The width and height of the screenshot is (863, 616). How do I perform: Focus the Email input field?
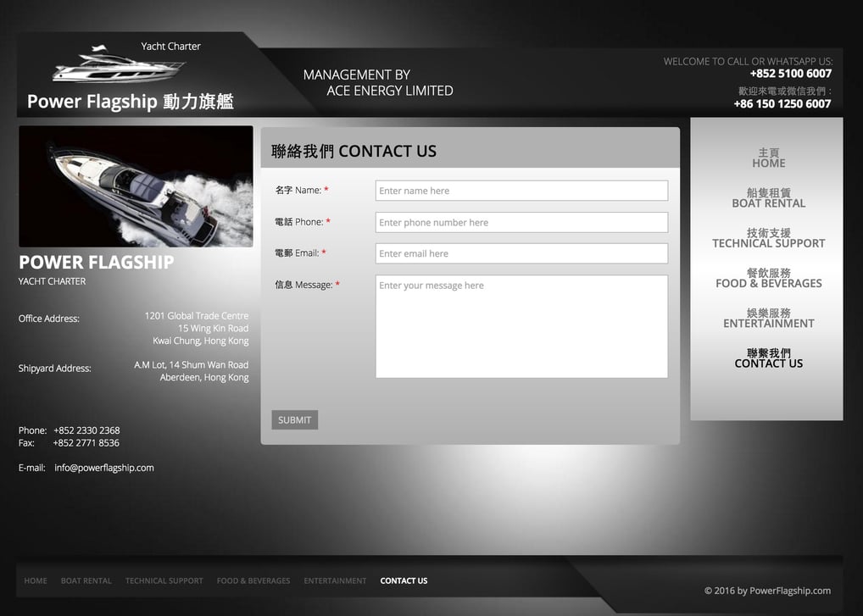[x=521, y=253]
